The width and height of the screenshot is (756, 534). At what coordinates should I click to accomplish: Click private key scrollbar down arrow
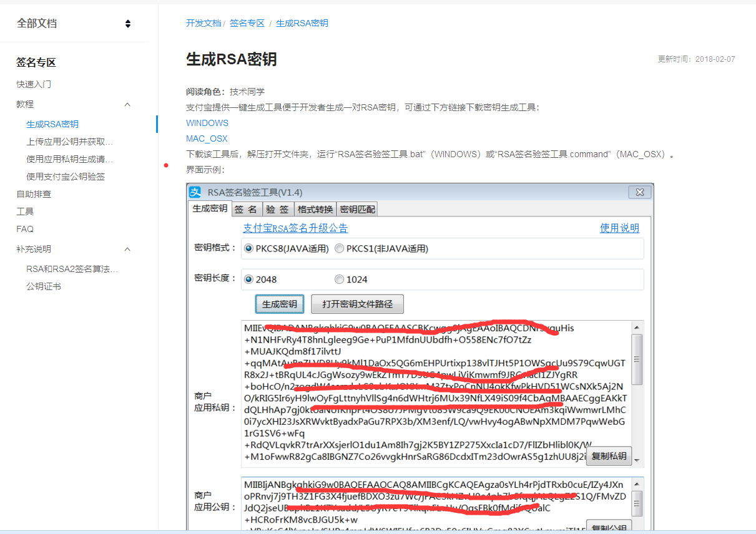(637, 461)
